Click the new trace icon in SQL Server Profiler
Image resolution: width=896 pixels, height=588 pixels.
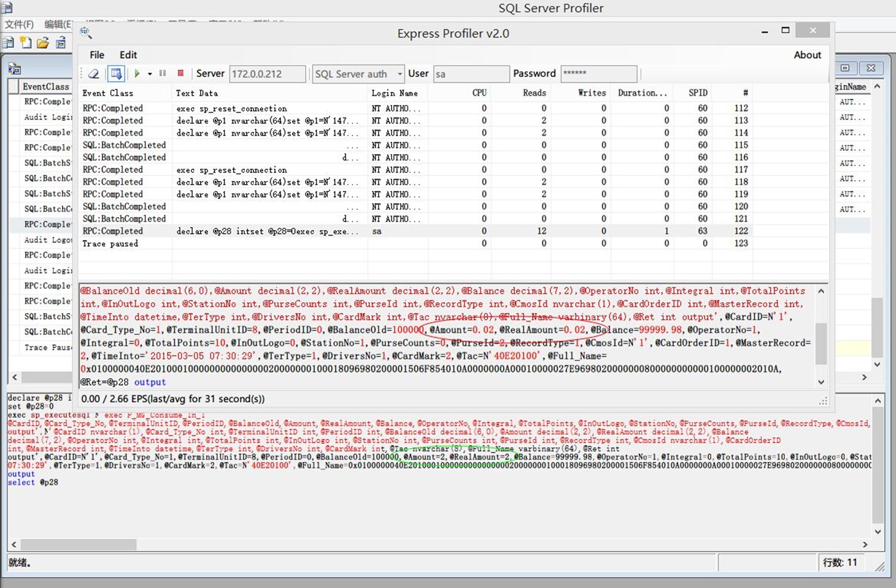coord(9,43)
